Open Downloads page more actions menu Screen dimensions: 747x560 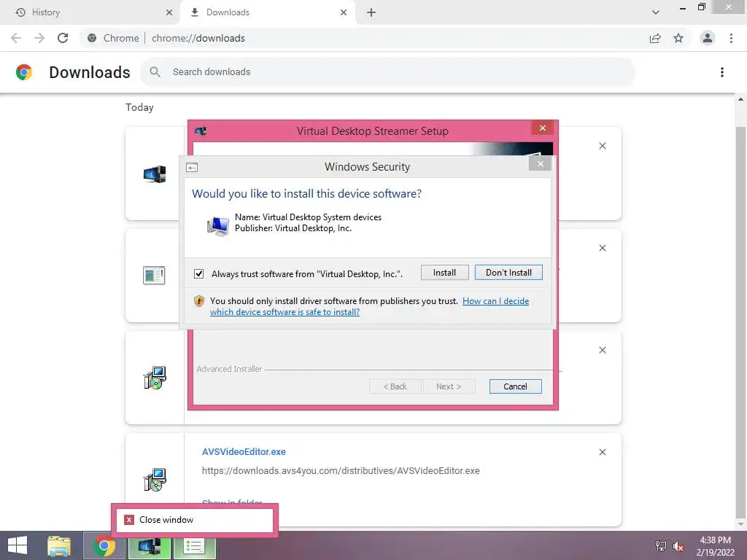coord(722,72)
